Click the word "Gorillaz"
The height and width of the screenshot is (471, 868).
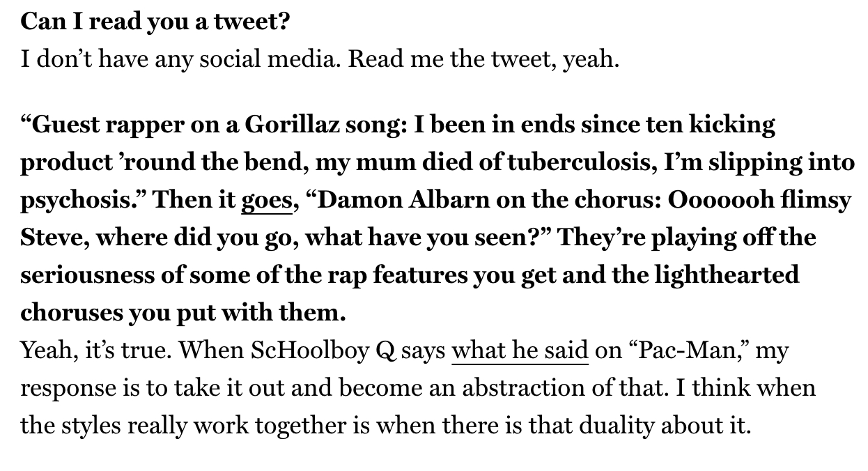click(x=290, y=125)
